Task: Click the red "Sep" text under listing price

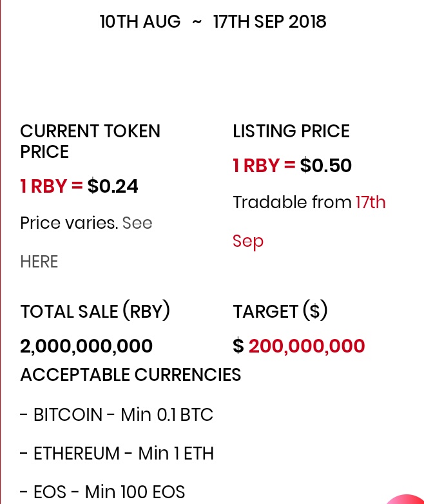Action: pos(248,241)
